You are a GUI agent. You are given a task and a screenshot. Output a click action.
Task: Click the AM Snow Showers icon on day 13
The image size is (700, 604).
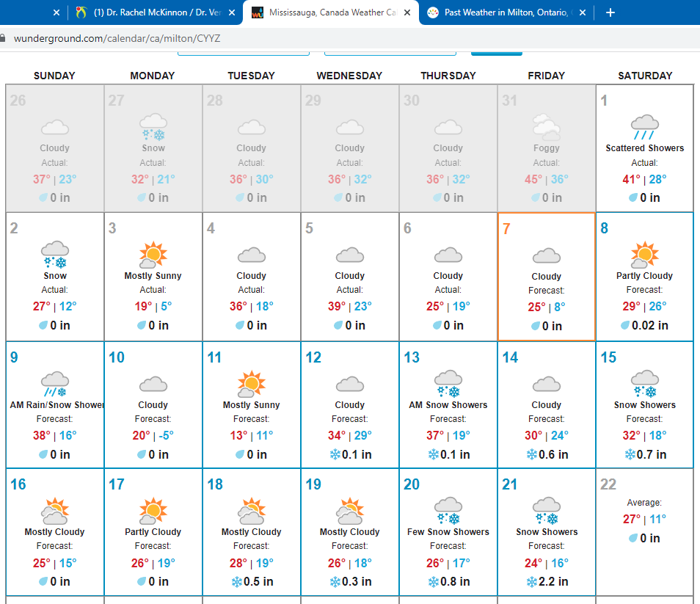[448, 384]
